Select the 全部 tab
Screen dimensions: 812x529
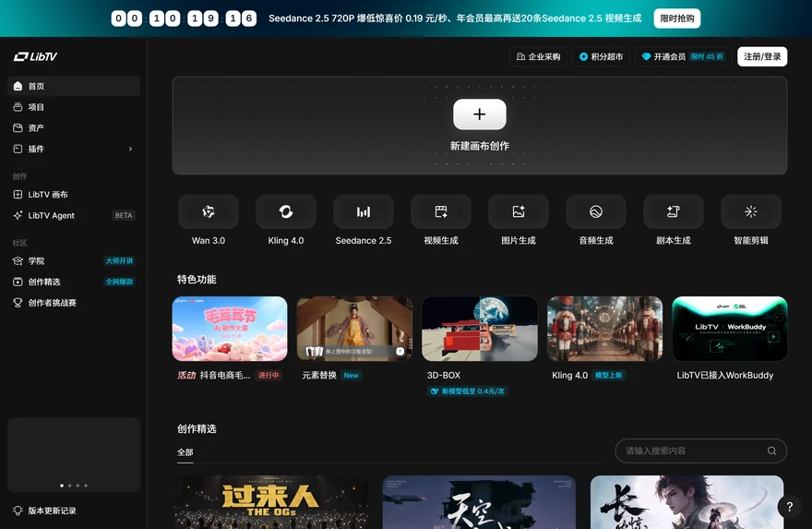(185, 452)
